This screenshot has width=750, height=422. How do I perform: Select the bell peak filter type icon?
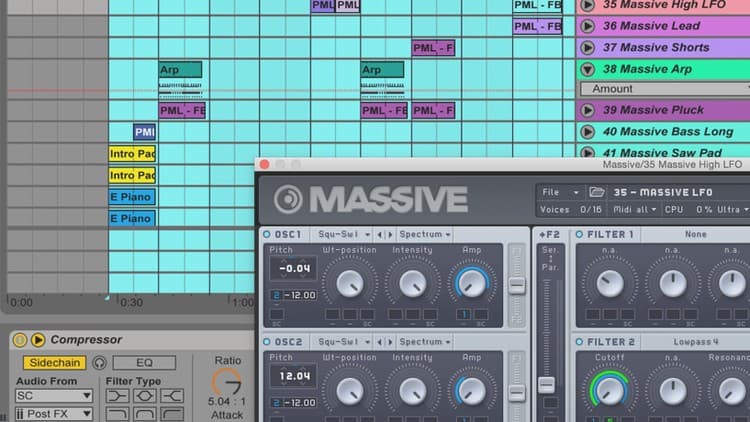coord(144,396)
